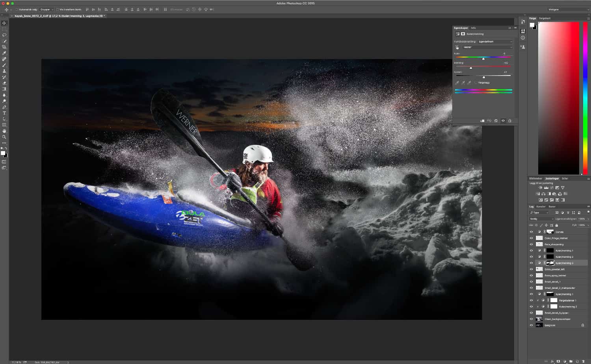Activate the Zoom magnifier tool
This screenshot has width=591, height=364.
[x=4, y=137]
